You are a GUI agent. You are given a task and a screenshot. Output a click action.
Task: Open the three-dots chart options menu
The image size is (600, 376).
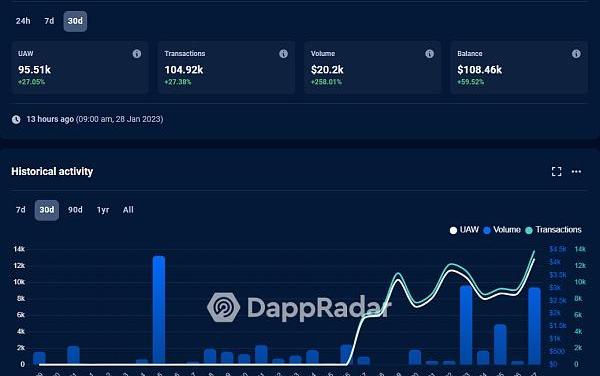coord(576,171)
